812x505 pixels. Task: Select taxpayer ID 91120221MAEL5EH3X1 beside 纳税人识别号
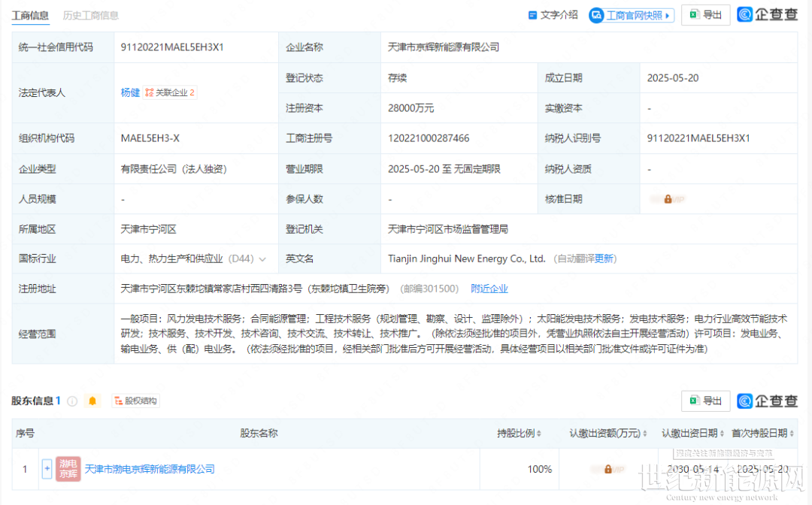[698, 138]
